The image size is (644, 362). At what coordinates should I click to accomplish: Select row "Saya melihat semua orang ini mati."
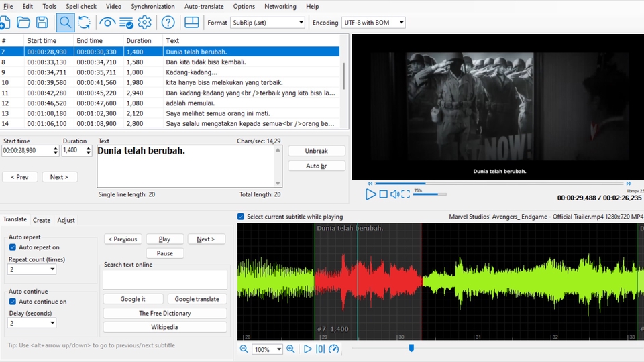170,113
